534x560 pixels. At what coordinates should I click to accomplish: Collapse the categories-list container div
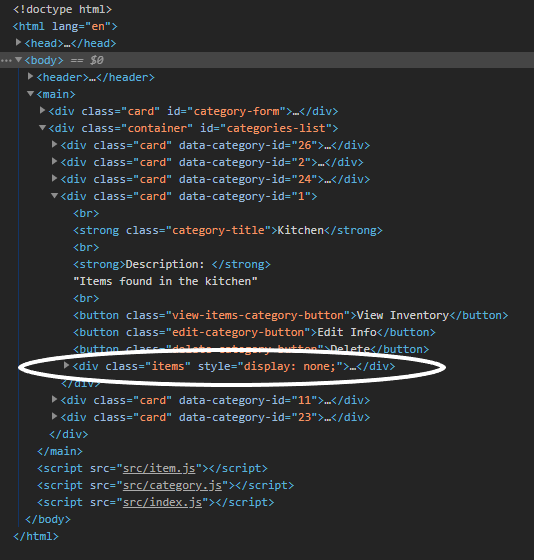(x=43, y=128)
